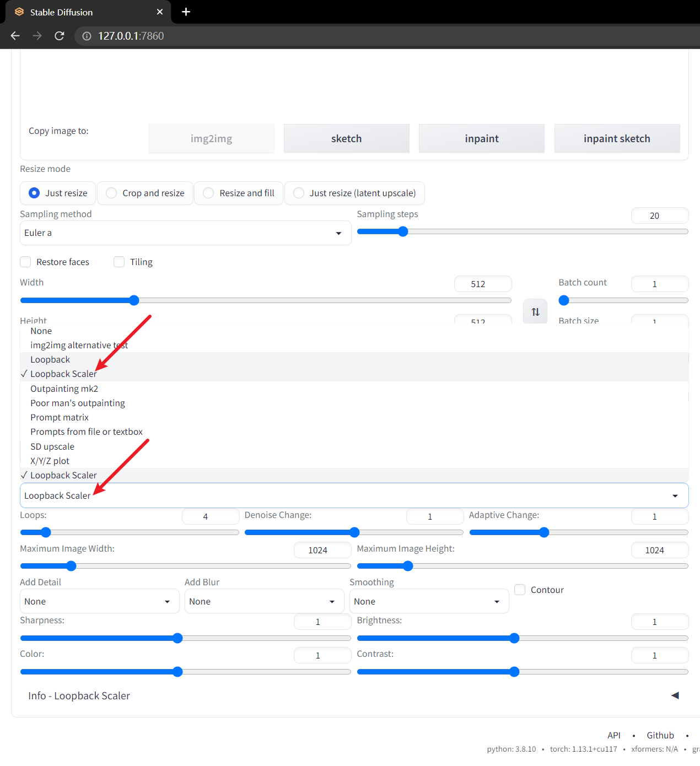
Task: Reload the Stable Diffusion page
Action: (60, 36)
